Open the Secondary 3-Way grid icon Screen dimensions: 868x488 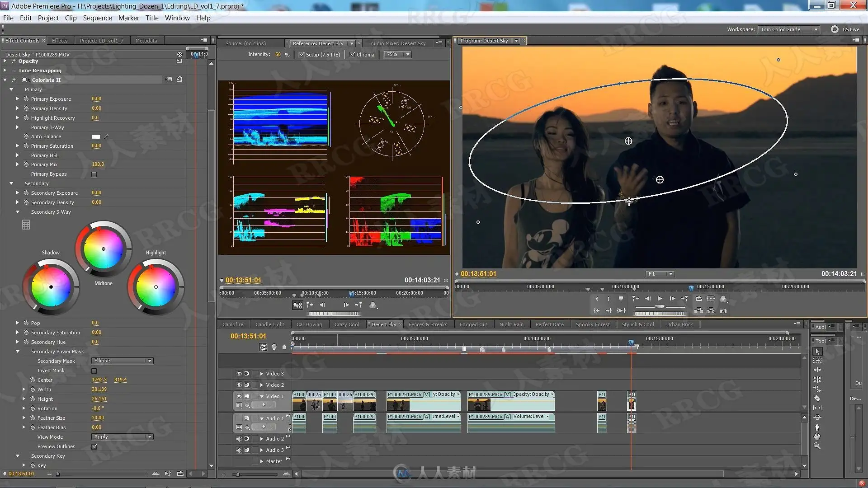26,225
